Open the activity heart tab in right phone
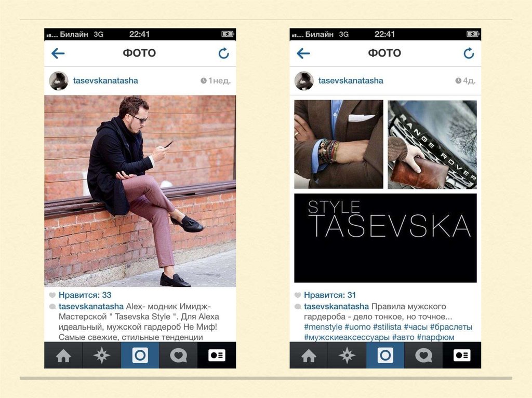 tap(423, 355)
